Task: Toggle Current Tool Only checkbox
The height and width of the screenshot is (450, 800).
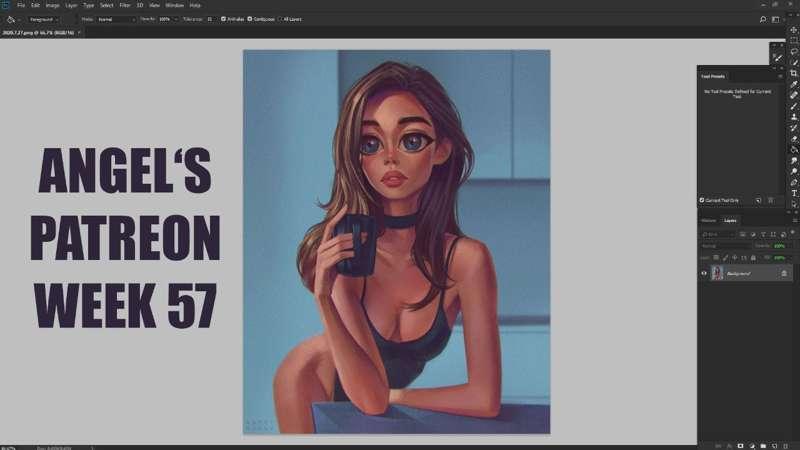Action: (702, 201)
